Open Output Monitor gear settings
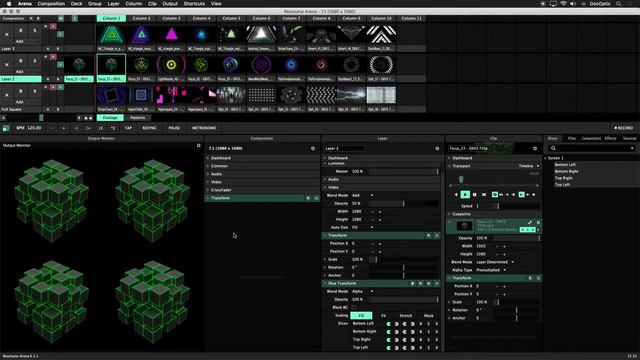Viewport: 640px width, 360px height. [x=199, y=145]
